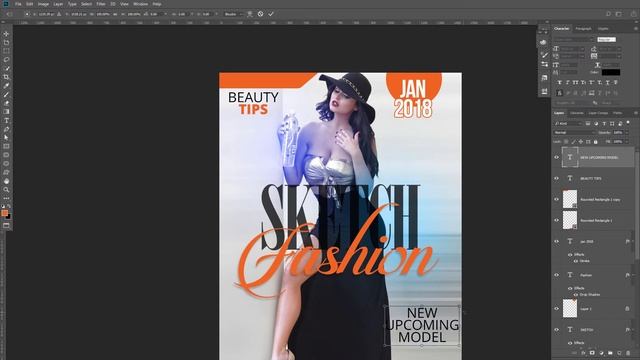The height and width of the screenshot is (360, 640).
Task: Open the Character panel text color swatch
Action: 611,72
